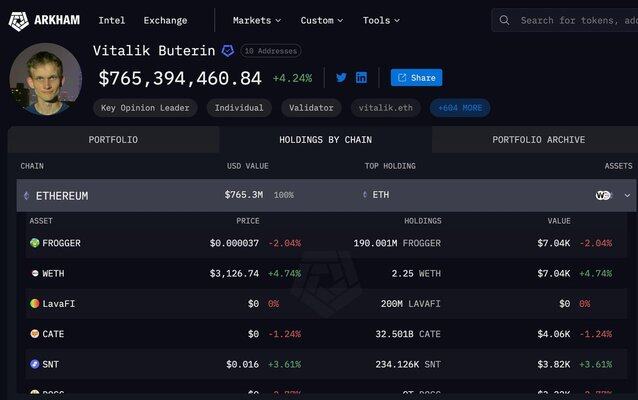This screenshot has height=400, width=638.
Task: Collapse the Ethereum chain row chevron
Action: (627, 195)
